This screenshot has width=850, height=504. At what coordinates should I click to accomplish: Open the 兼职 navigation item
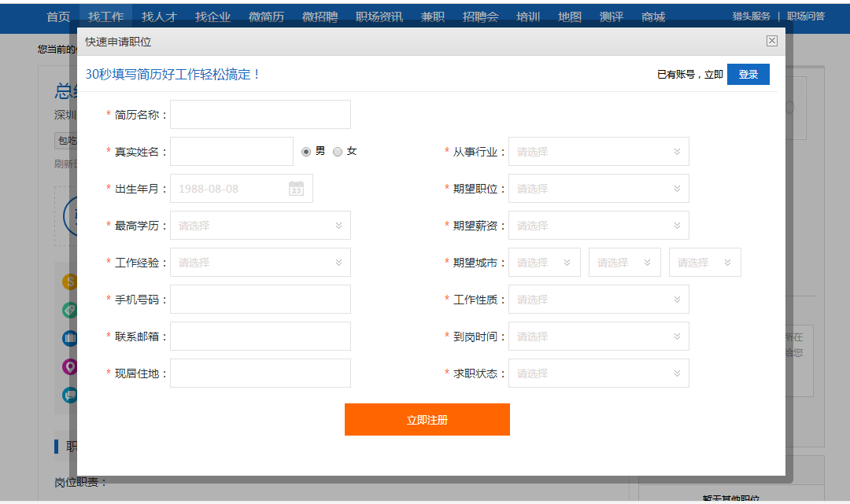tap(433, 17)
